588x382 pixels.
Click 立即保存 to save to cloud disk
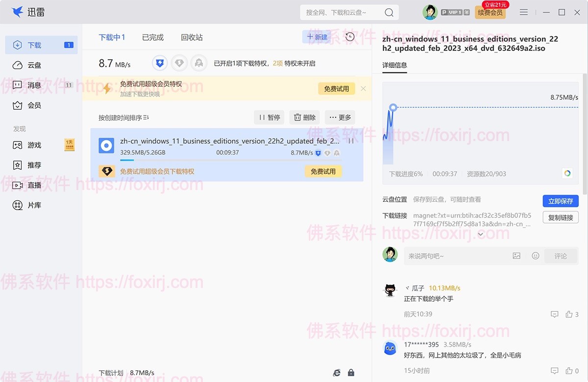pos(561,201)
